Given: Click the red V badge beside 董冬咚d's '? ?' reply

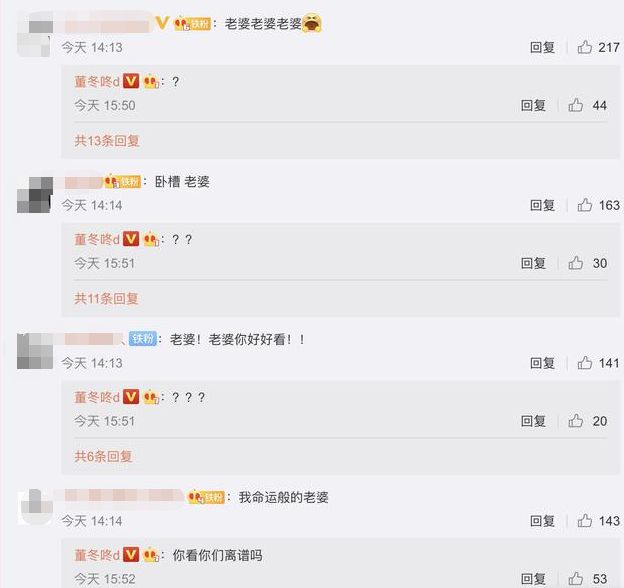Looking at the screenshot, I should click(131, 239).
